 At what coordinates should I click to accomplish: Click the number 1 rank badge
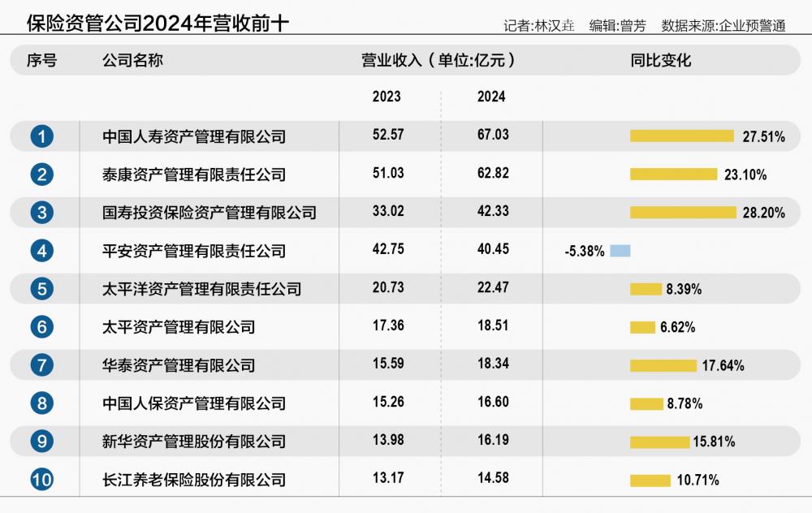(42, 136)
